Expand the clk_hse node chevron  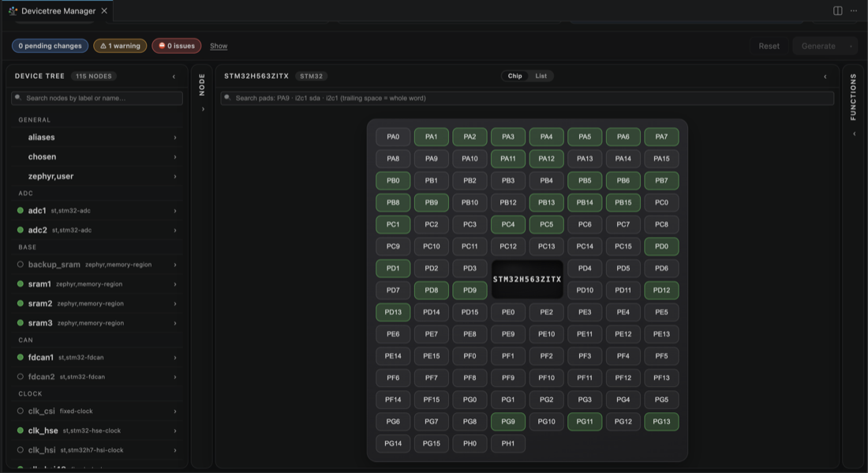175,431
